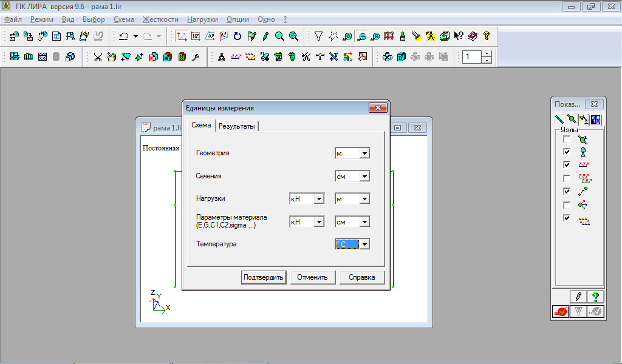Open the purple help book icon
This screenshot has height=364, width=622.
pos(473,36)
